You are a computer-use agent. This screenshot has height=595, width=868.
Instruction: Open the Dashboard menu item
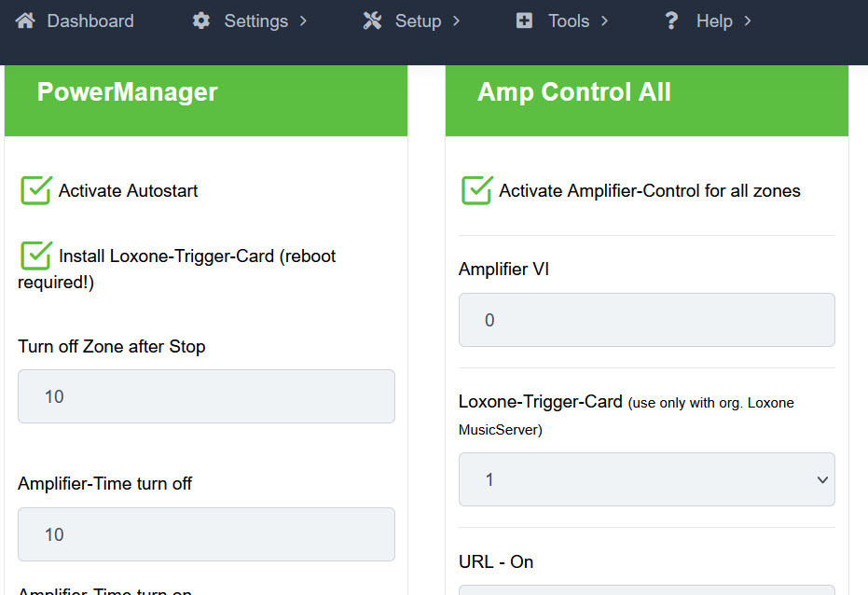point(90,21)
